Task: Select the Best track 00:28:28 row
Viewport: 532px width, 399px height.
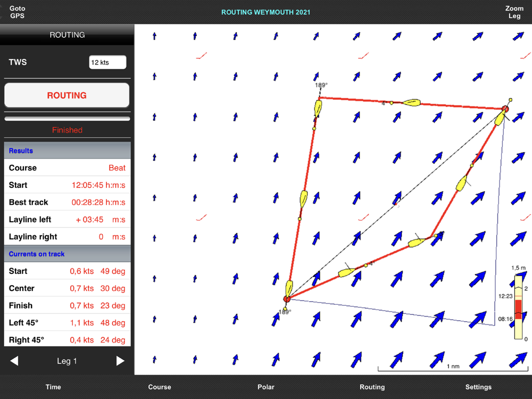Action: pyautogui.click(x=67, y=202)
